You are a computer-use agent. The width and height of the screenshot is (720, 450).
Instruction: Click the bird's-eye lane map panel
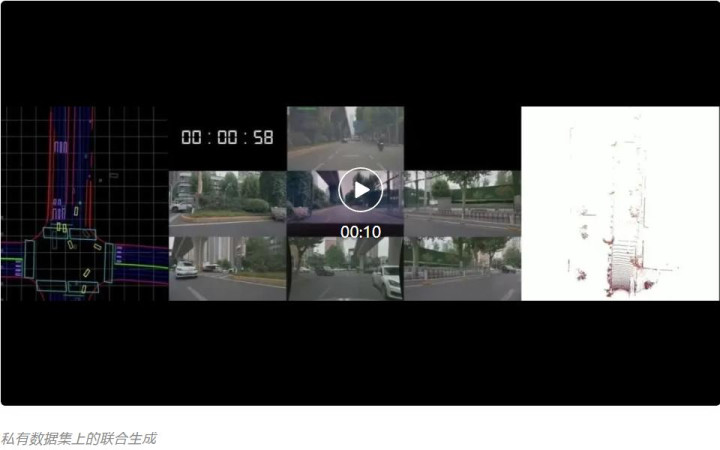tap(84, 204)
